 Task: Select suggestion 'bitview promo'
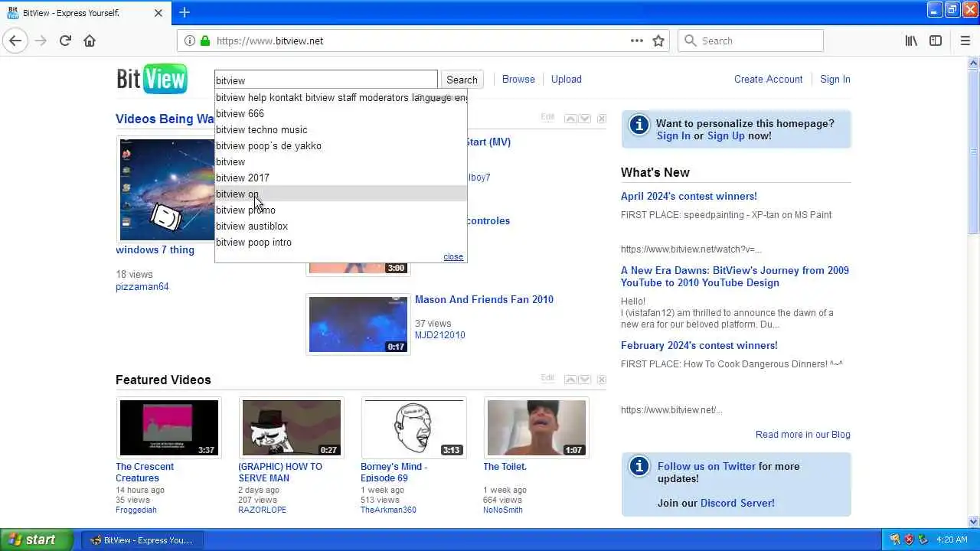tap(341, 210)
